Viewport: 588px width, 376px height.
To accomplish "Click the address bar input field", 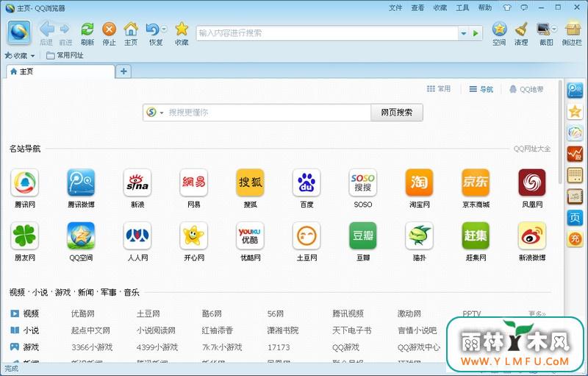I will pos(326,33).
